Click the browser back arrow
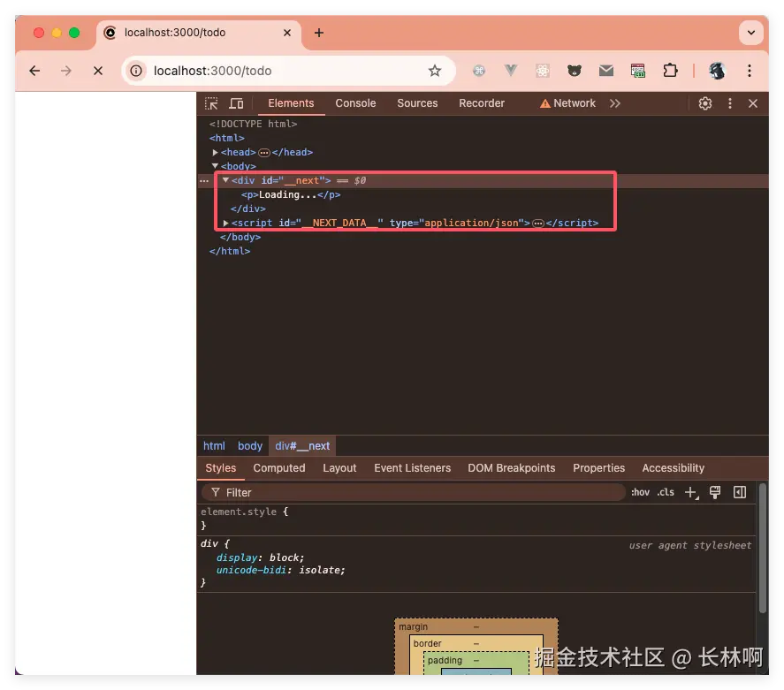 coord(34,71)
